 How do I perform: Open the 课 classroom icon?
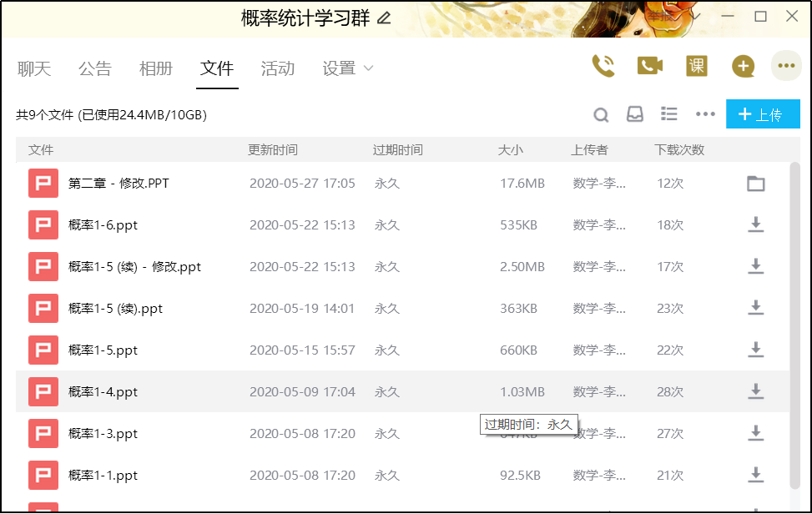697,66
